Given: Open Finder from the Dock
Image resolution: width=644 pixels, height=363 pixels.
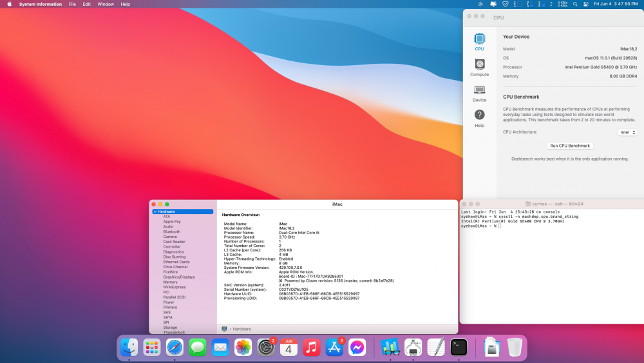Looking at the screenshot, I should [129, 348].
